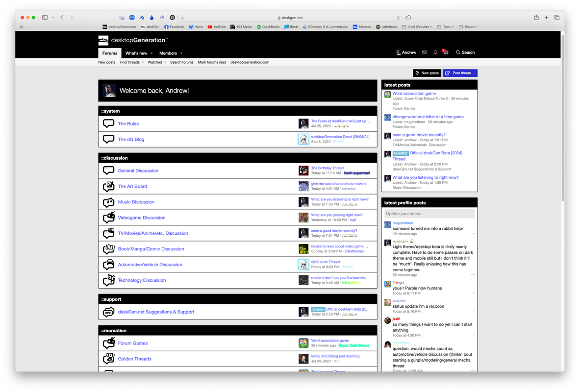Click the Book/Manga/Comic forum icon
Viewport: 580px width, 392px height.
[x=108, y=249]
